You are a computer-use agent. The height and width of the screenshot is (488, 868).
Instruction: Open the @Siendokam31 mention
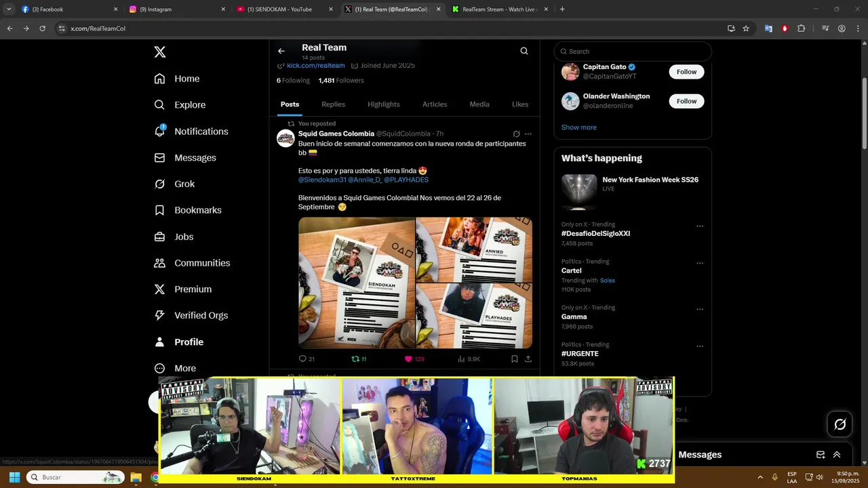point(322,180)
